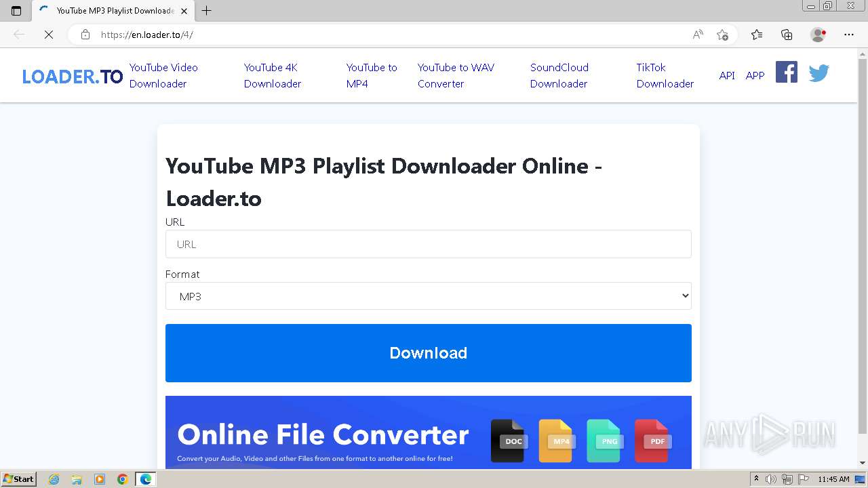The height and width of the screenshot is (488, 868).
Task: Open the tab actions menu icon
Action: [x=16, y=10]
